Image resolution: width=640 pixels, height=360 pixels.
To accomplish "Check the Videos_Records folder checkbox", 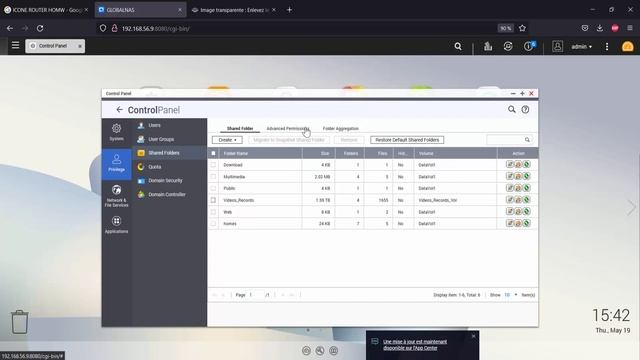I will click(213, 200).
